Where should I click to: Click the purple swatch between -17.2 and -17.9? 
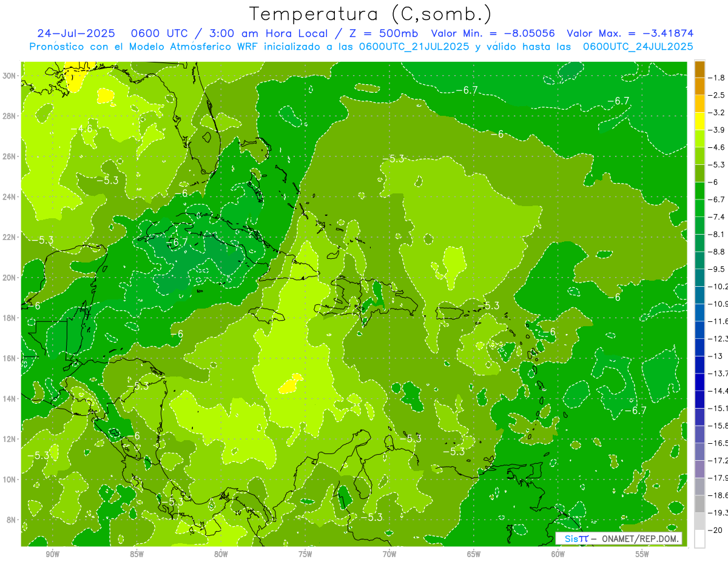699,469
